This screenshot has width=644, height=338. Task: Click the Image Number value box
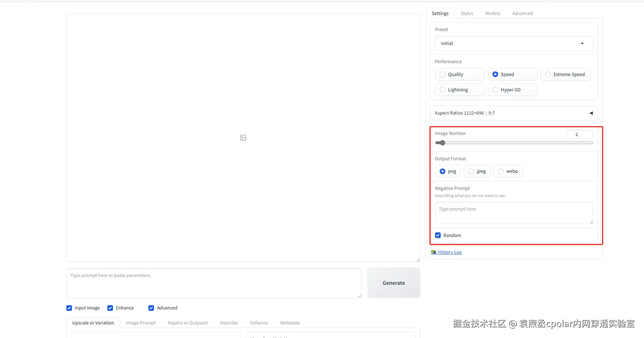point(579,134)
